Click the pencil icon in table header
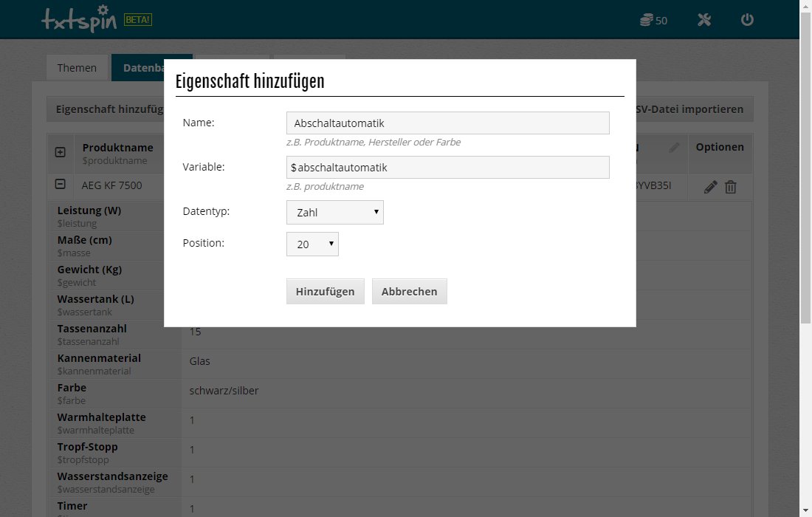 point(674,148)
